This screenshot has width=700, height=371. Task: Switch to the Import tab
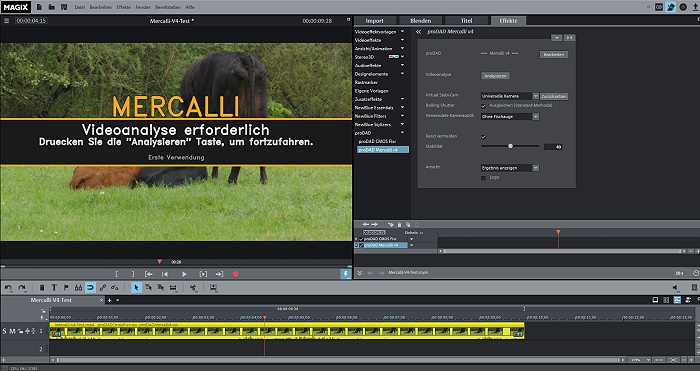click(x=375, y=21)
